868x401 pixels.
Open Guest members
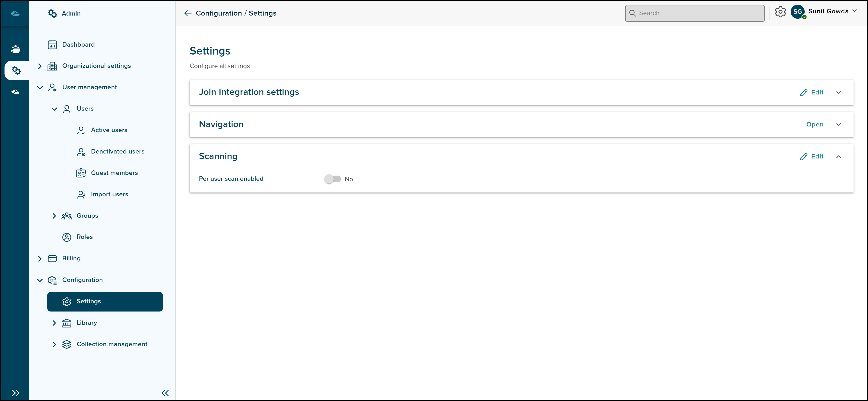[x=114, y=172]
